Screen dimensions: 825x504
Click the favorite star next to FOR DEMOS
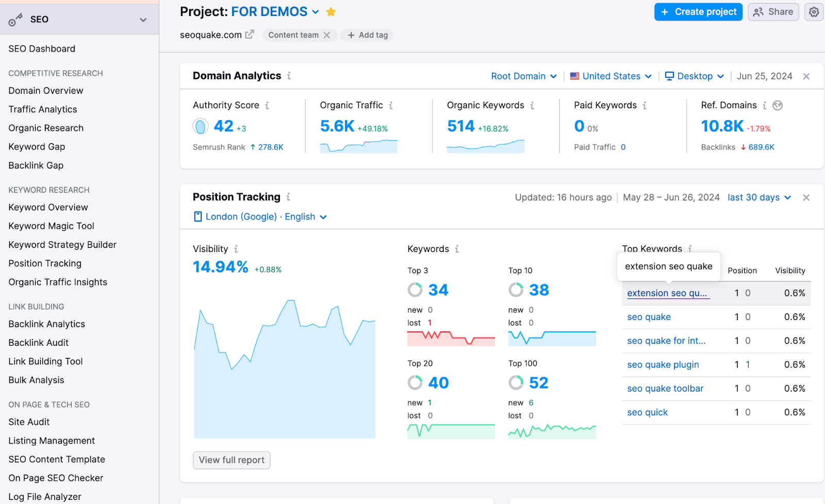coord(331,11)
